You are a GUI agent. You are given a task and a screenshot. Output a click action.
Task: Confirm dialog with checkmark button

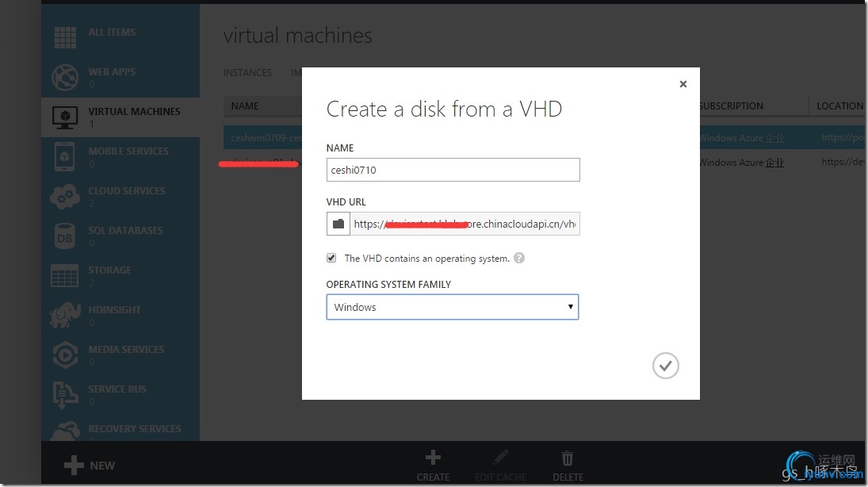click(x=665, y=366)
